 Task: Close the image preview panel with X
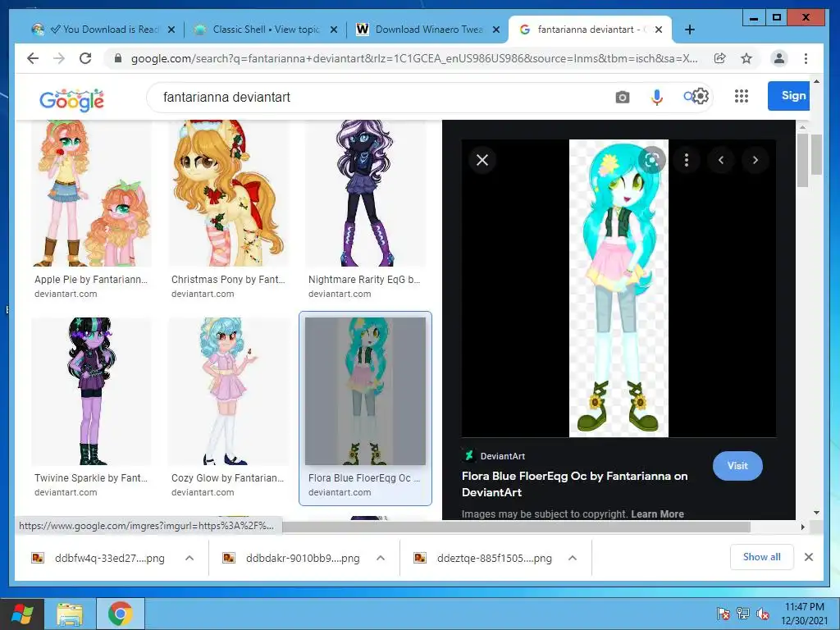[482, 160]
